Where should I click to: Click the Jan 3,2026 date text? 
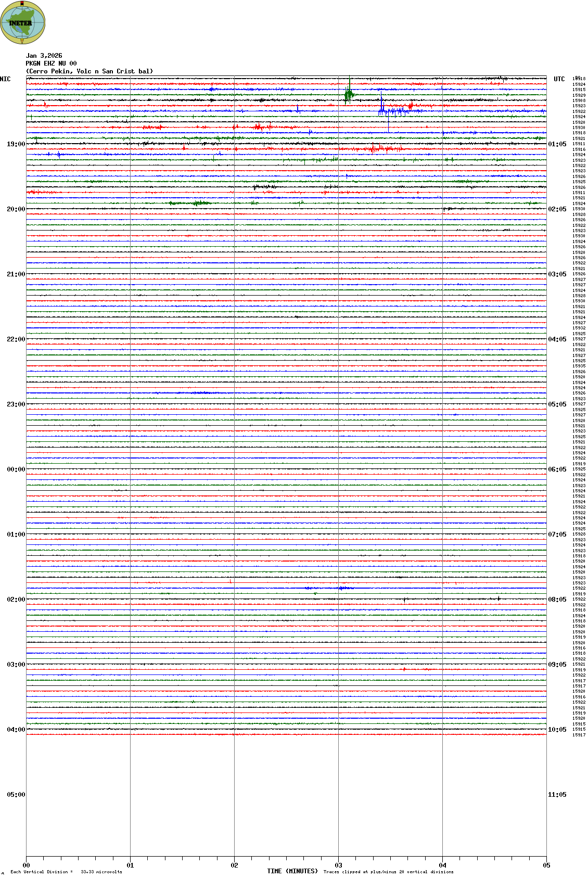click(44, 56)
